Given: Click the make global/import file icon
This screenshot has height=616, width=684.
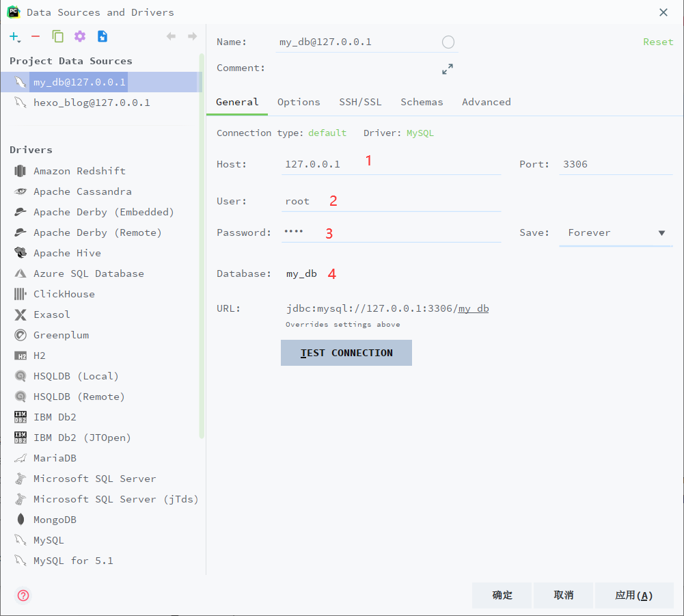Looking at the screenshot, I should [102, 36].
